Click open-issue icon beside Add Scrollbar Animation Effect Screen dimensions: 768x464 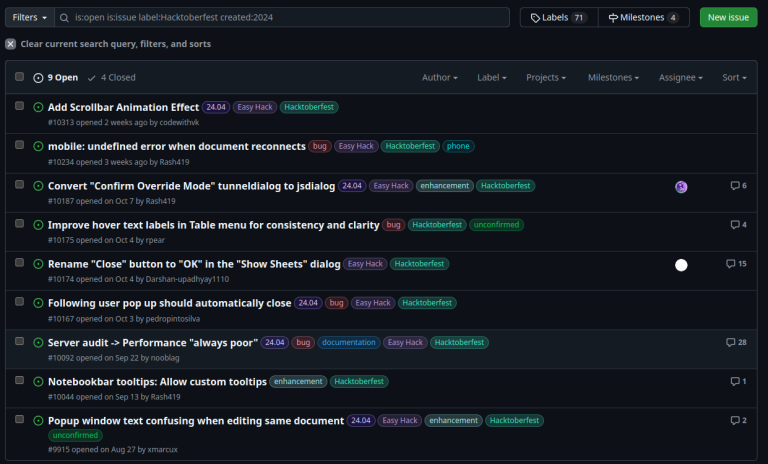38,107
